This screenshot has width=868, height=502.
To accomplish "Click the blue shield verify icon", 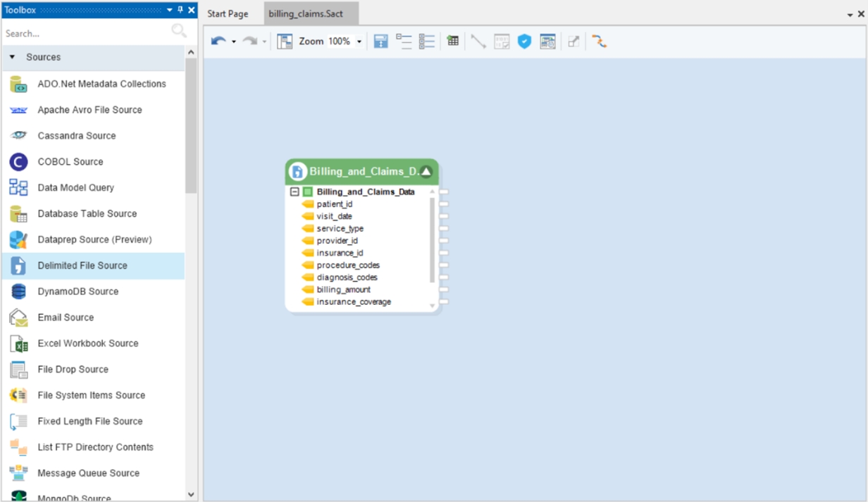I will coord(524,42).
